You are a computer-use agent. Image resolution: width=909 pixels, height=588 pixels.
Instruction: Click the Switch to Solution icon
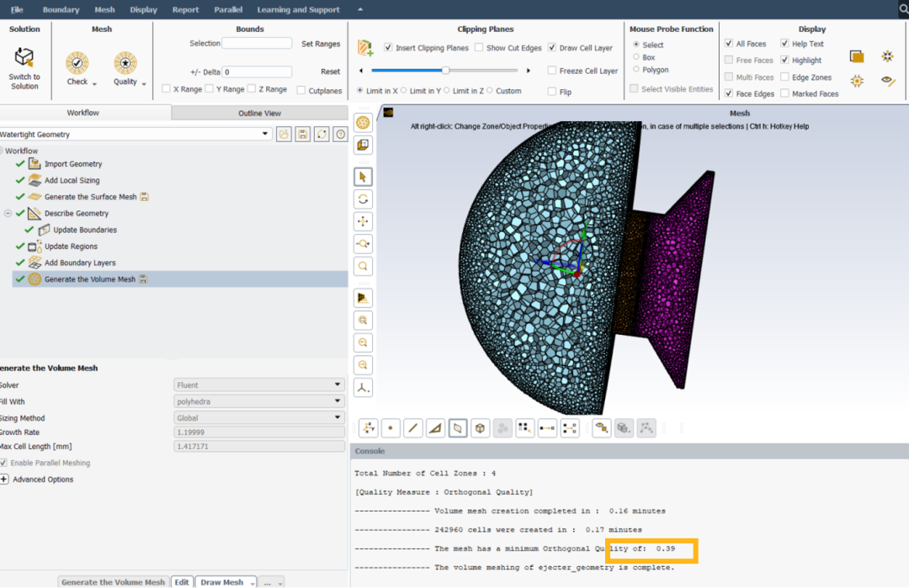point(24,57)
